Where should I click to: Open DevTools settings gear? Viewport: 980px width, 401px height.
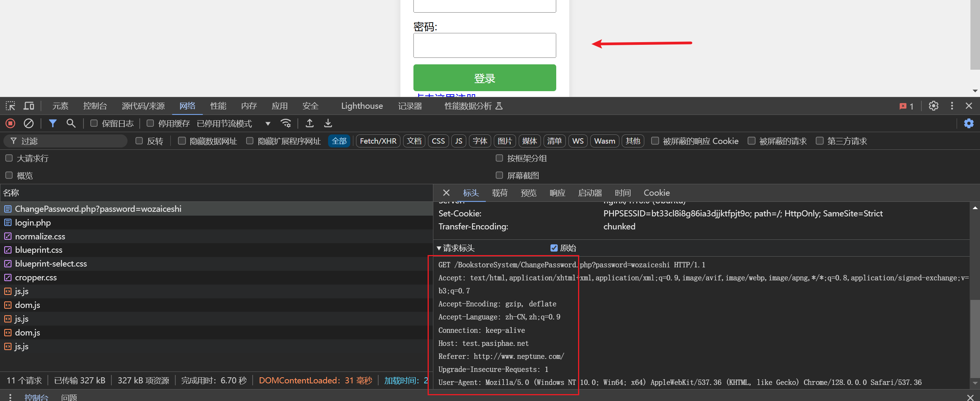(x=934, y=106)
